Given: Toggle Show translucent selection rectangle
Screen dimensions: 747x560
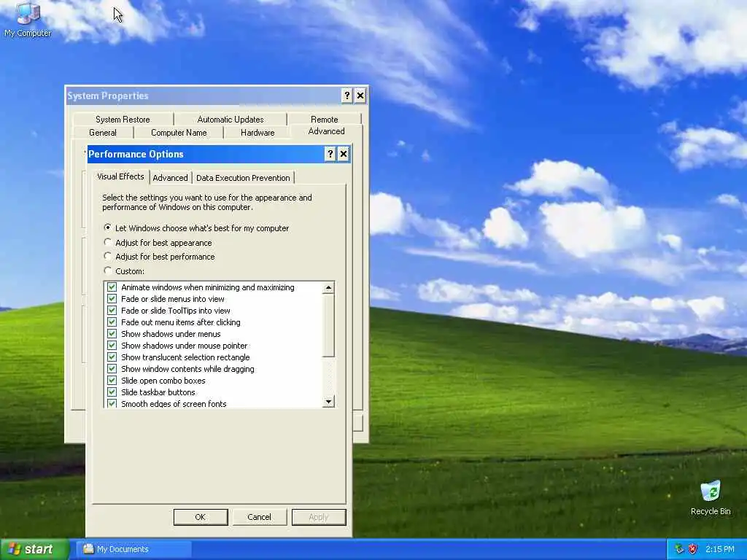Looking at the screenshot, I should click(112, 357).
